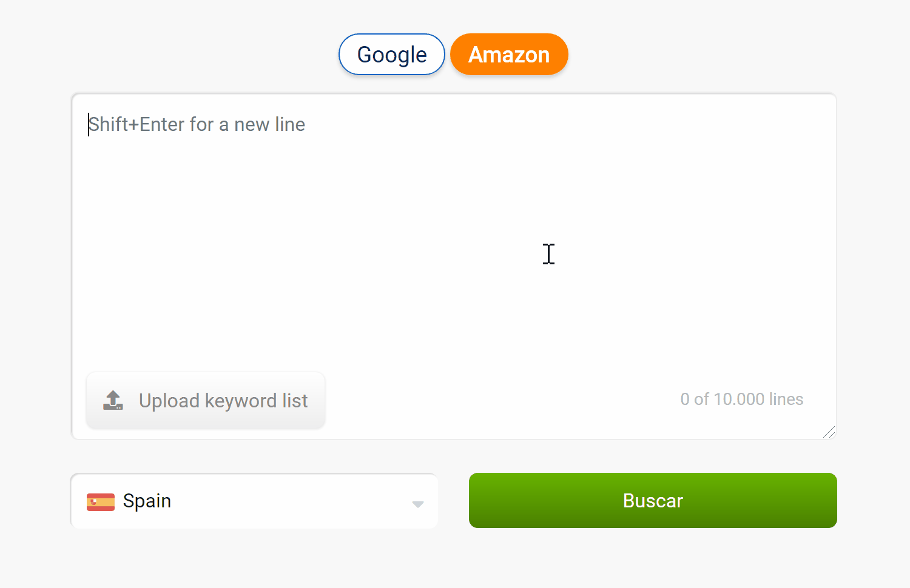This screenshot has height=588, width=910.
Task: Expand the country dropdown arrow
Action: tap(417, 504)
